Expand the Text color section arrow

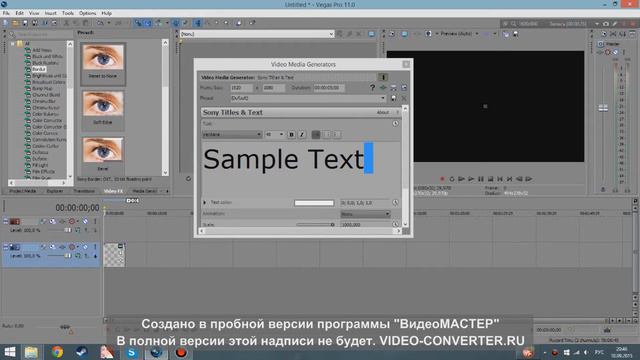pos(205,202)
